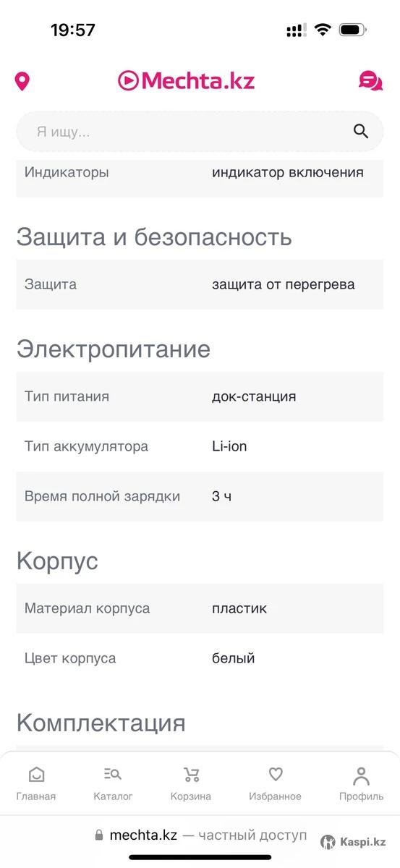400x868 pixels.
Task: Tap the Цвет корпуса белый row
Action: [x=200, y=658]
